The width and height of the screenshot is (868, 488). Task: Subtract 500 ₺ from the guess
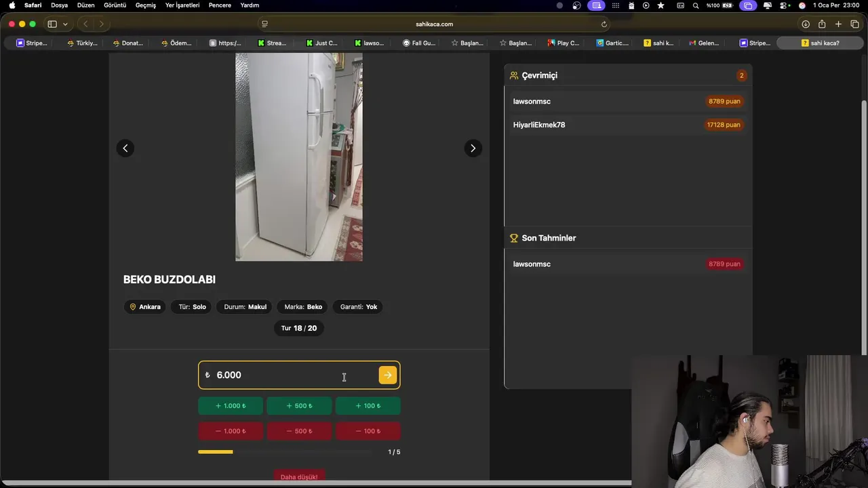click(x=299, y=431)
